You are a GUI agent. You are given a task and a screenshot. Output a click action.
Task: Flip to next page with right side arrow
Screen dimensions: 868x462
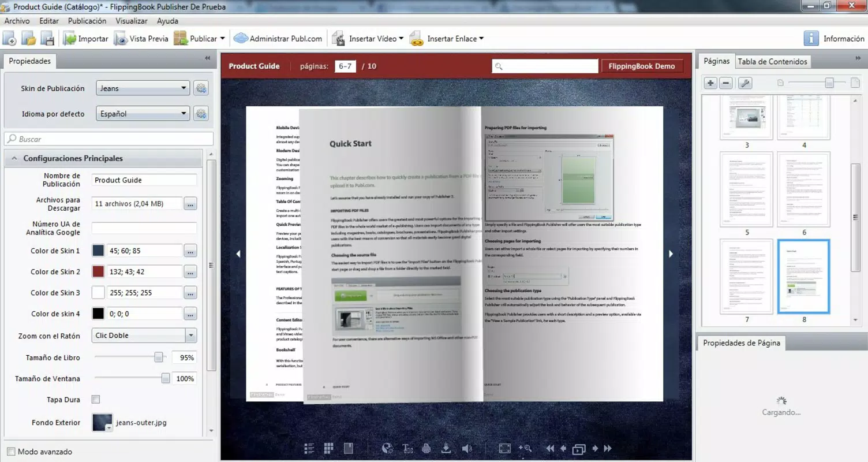point(671,254)
